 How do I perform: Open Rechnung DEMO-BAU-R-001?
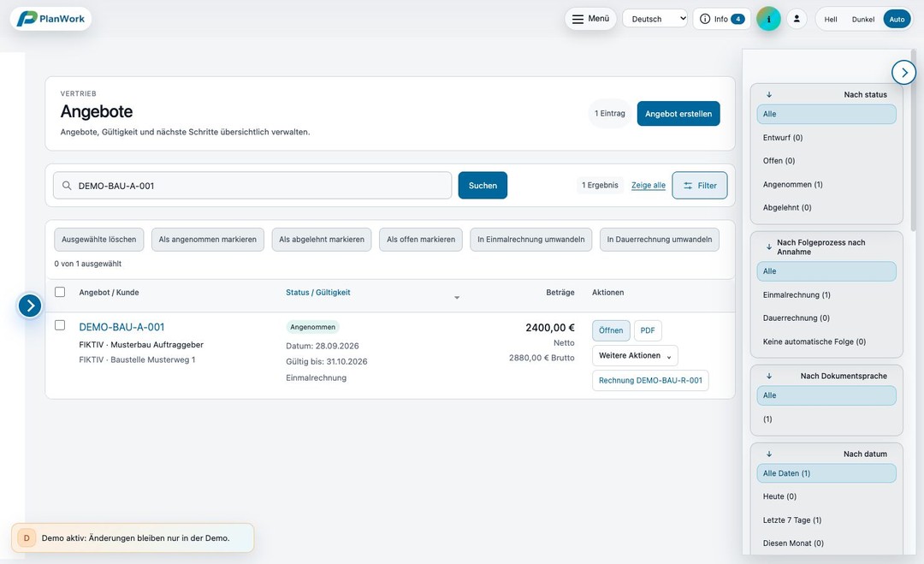[650, 381]
